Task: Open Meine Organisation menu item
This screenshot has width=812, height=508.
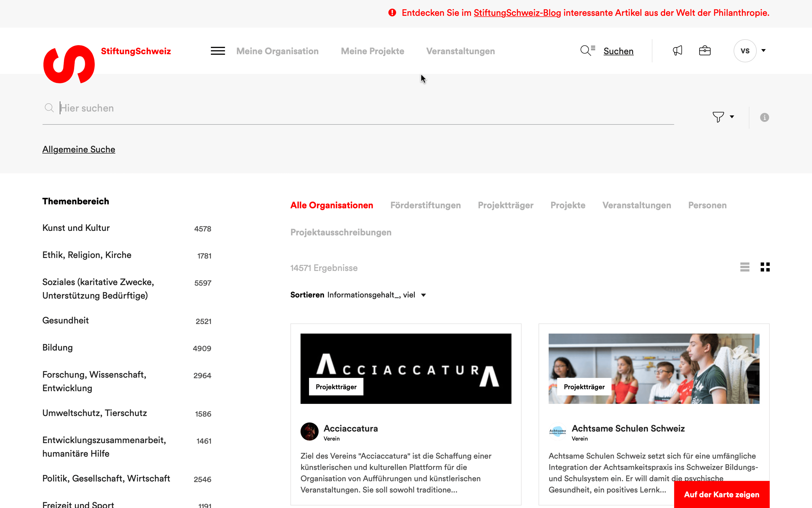Action: (x=277, y=51)
